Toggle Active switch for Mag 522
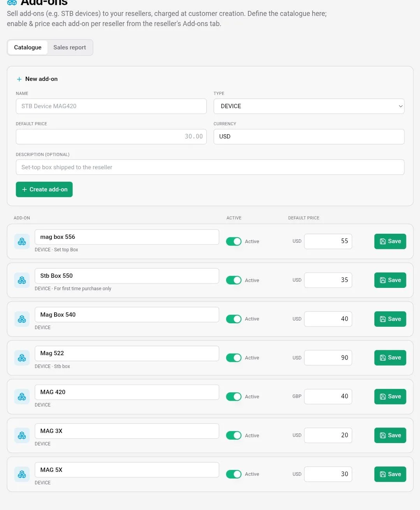 [234, 358]
